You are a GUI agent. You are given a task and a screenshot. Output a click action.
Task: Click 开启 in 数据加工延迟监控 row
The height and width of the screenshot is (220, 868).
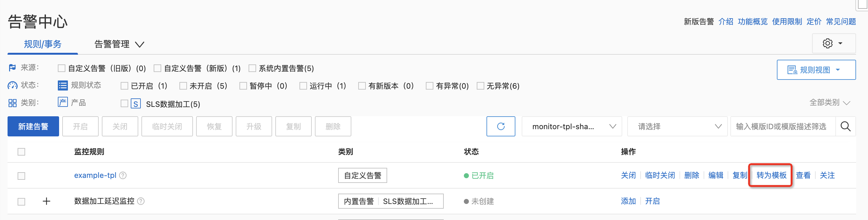click(x=652, y=201)
